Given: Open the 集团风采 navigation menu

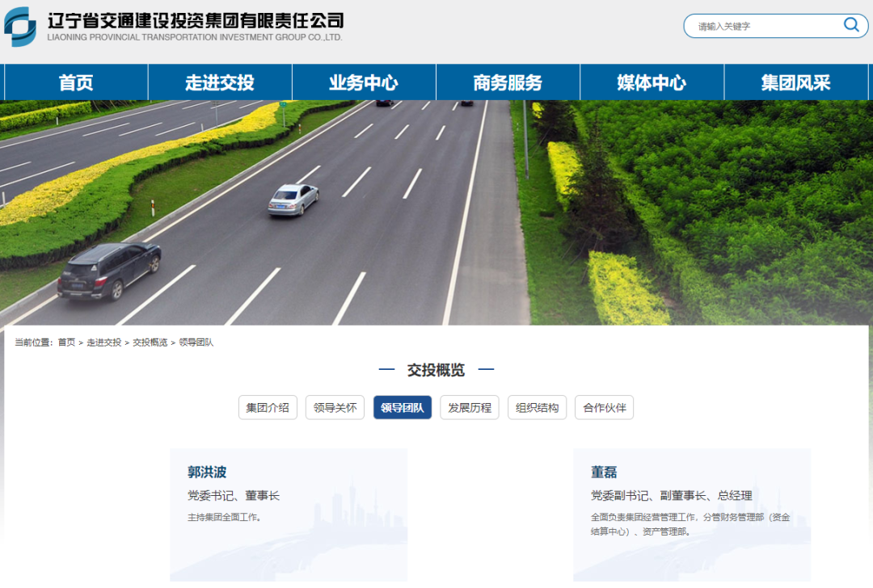Looking at the screenshot, I should pyautogui.click(x=796, y=82).
